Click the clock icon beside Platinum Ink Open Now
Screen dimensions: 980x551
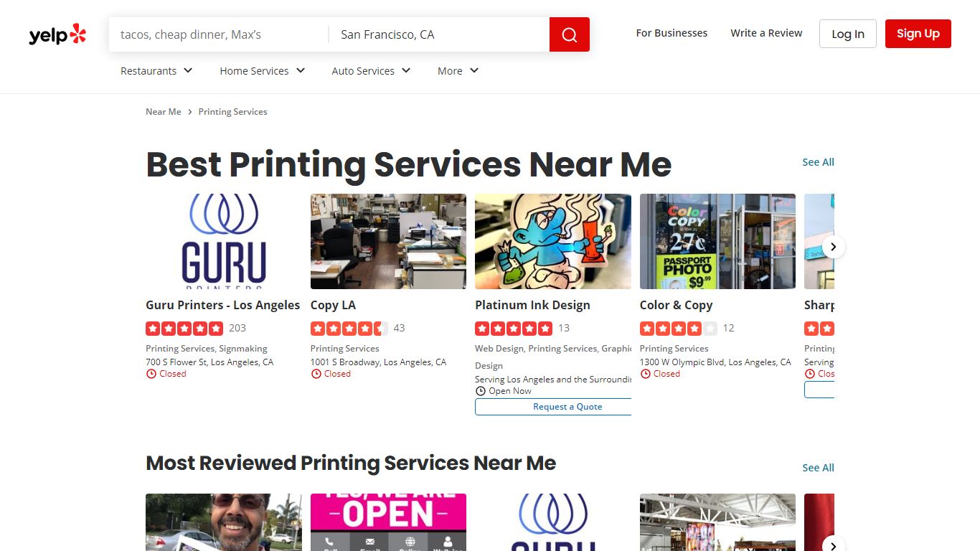tap(481, 391)
